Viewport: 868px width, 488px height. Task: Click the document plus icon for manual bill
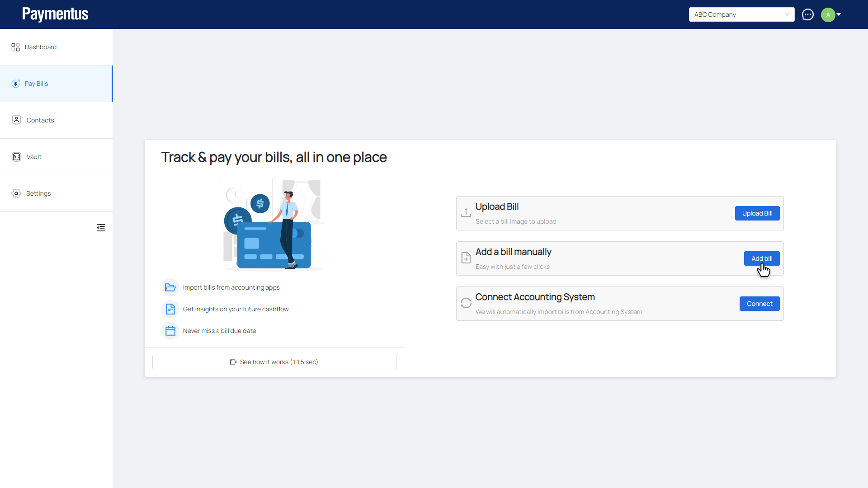point(466,258)
